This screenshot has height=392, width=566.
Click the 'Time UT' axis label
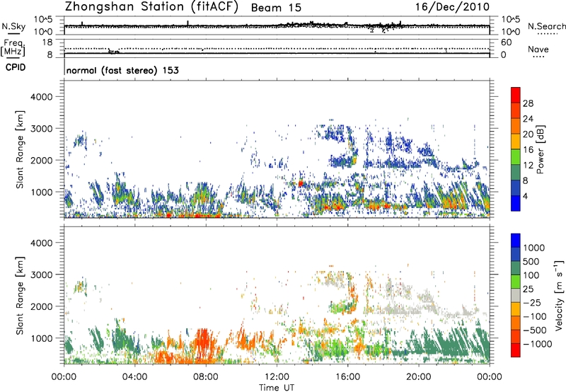277,388
